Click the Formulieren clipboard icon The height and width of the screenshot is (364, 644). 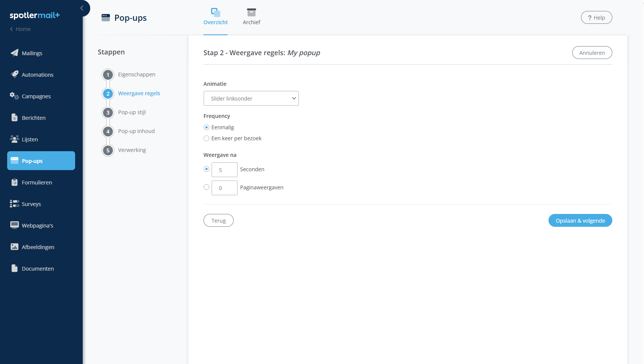click(14, 182)
